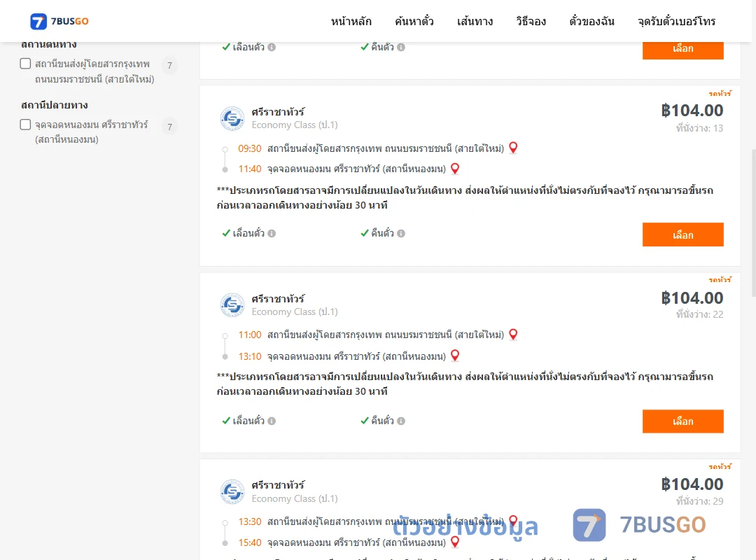Screen dimensions: 756x560
Task: Check the จุดจอดหนองมน destination station filter
Action: tap(26, 125)
